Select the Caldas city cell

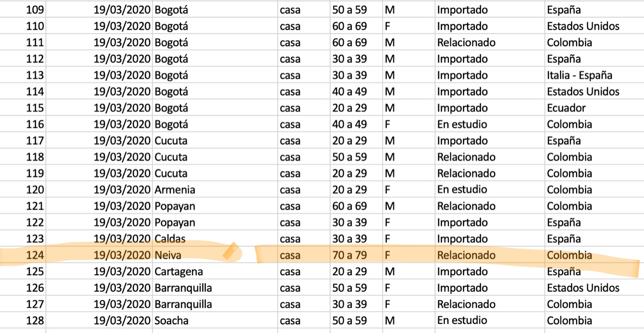[215, 239]
